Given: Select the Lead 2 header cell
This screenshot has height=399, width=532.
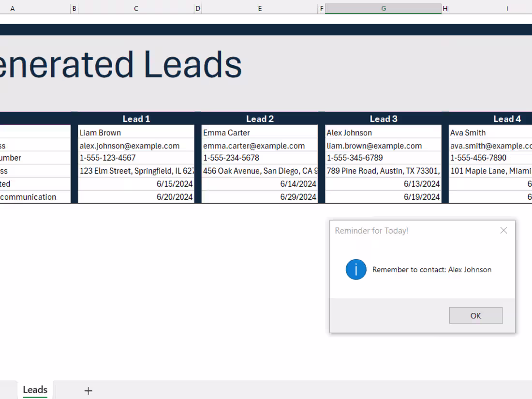Looking at the screenshot, I should point(260,118).
